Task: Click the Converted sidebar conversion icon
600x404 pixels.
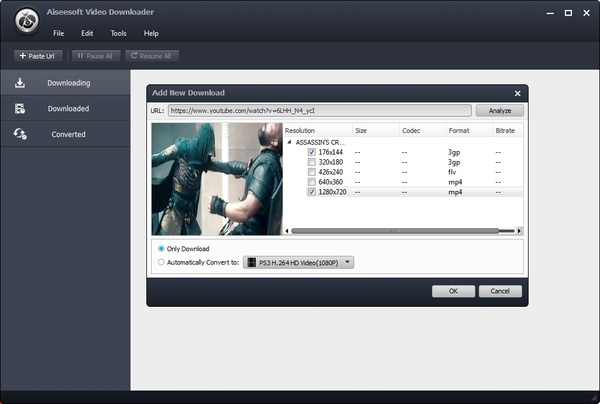Action: 20,134
